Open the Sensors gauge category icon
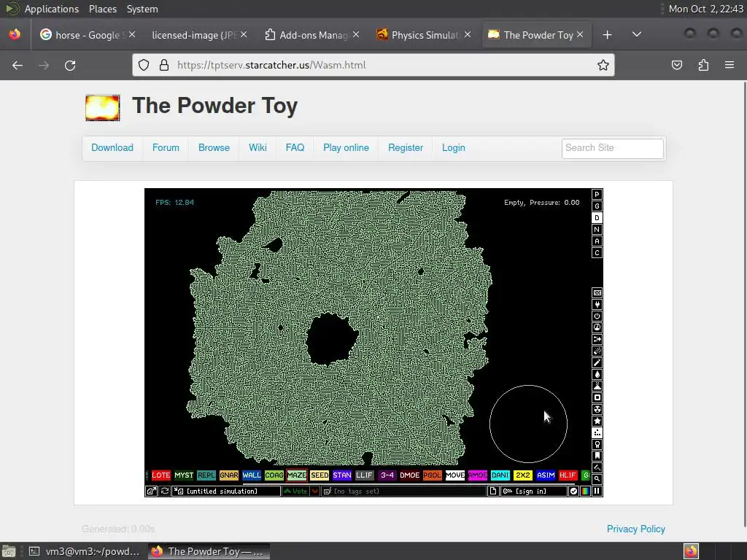 [597, 327]
